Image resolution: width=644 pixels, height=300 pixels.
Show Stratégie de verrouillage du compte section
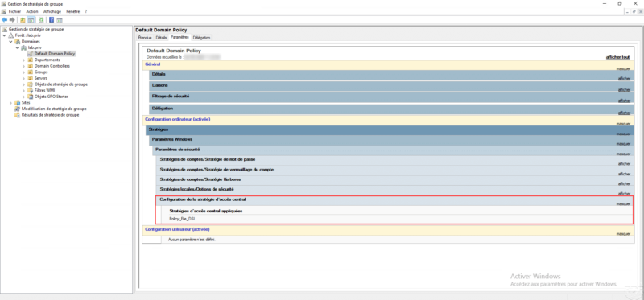pyautogui.click(x=625, y=174)
